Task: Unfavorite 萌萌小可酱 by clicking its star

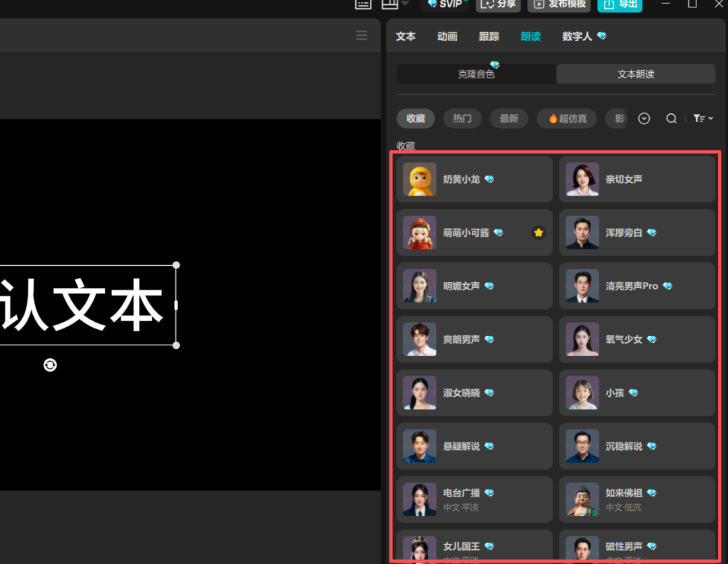Action: tap(539, 232)
